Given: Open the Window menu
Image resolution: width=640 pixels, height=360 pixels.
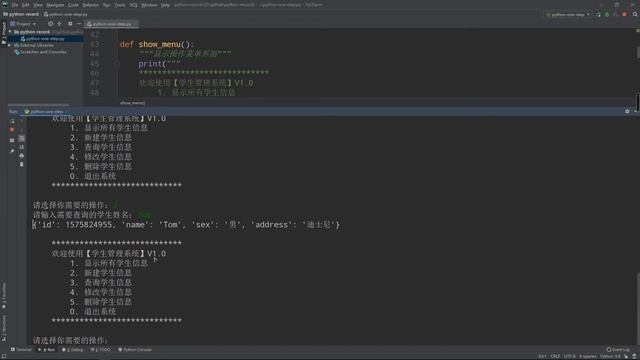Looking at the screenshot, I should click(149, 5).
